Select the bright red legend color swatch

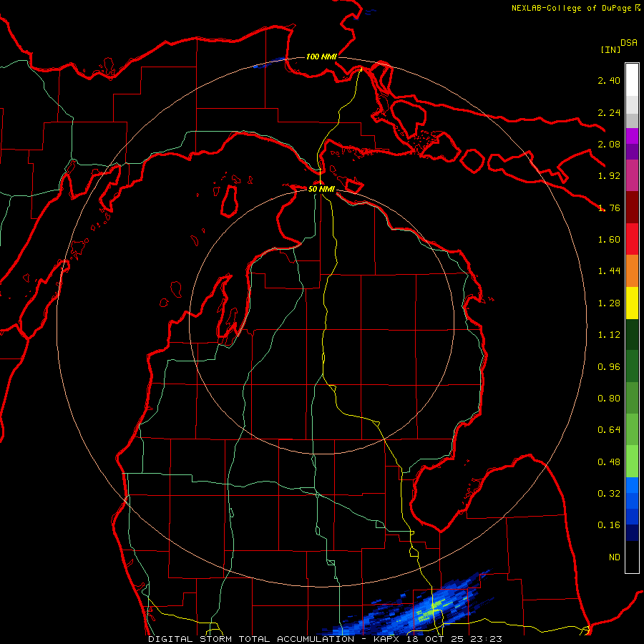(632, 239)
